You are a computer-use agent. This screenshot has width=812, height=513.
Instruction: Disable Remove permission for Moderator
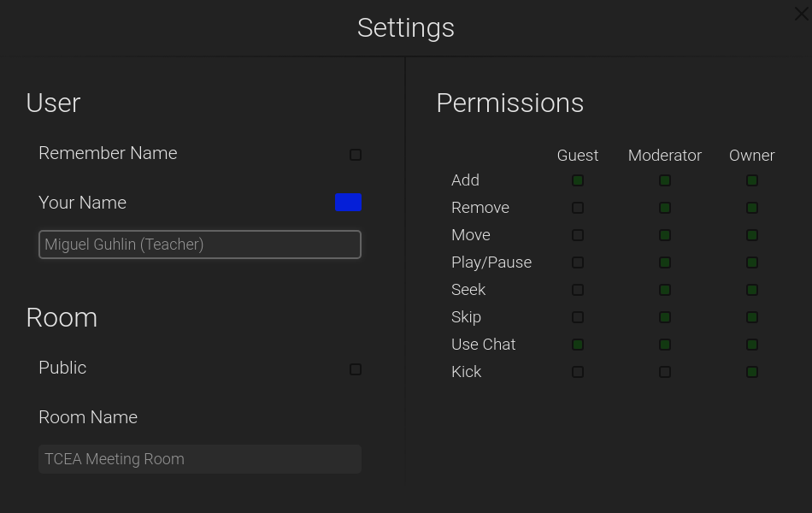(665, 208)
